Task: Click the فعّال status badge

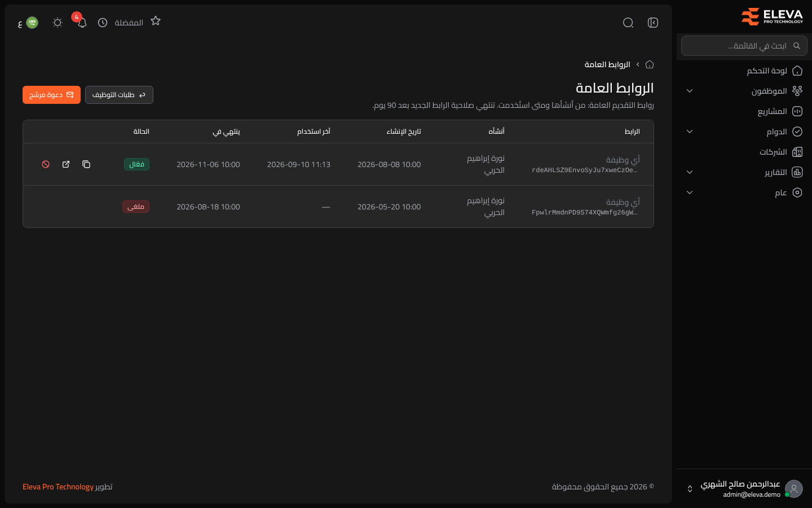Action: (x=136, y=164)
